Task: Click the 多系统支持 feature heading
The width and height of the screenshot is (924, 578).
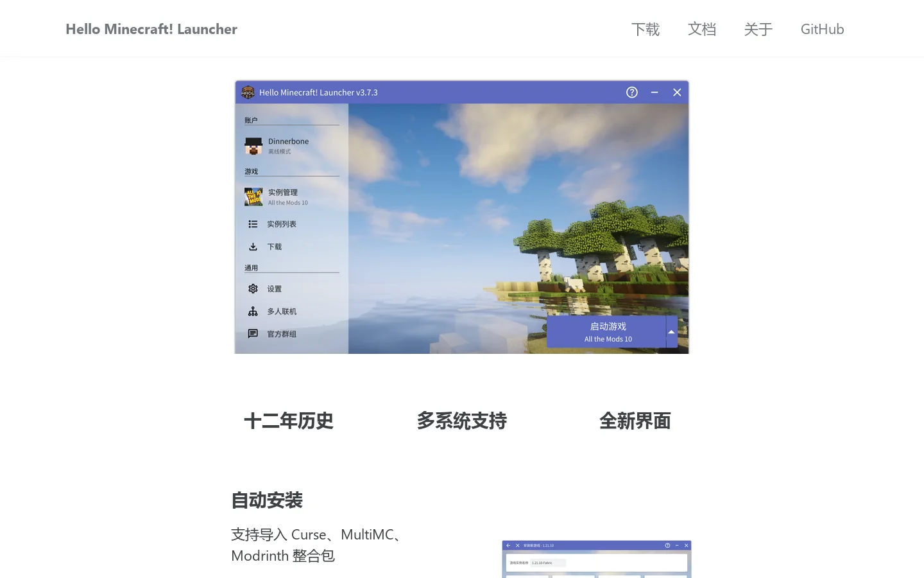Action: (462, 421)
